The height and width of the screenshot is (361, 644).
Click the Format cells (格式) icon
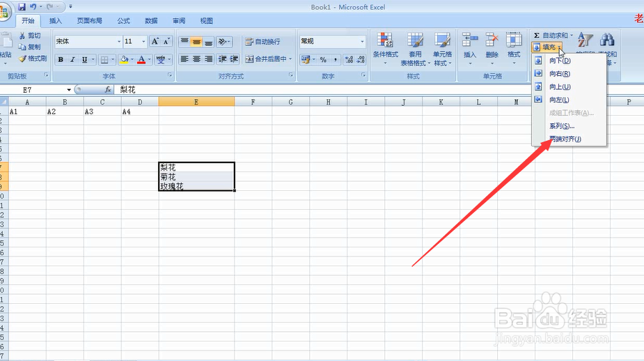coord(514,40)
